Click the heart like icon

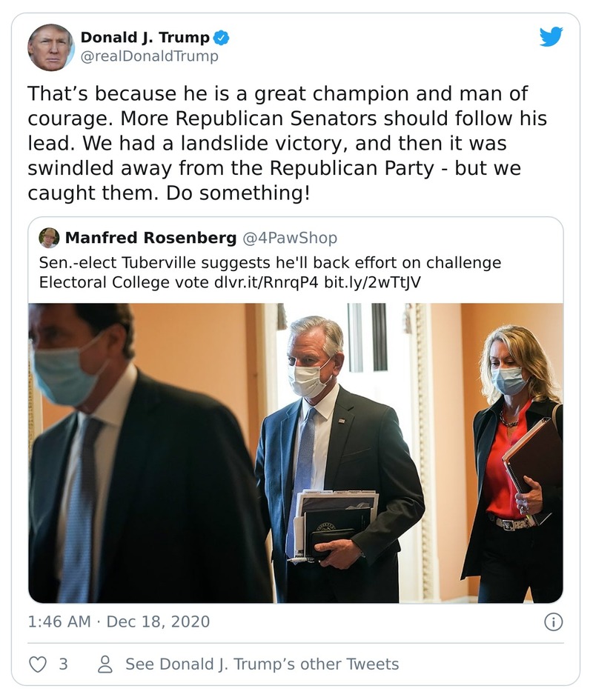pos(37,664)
